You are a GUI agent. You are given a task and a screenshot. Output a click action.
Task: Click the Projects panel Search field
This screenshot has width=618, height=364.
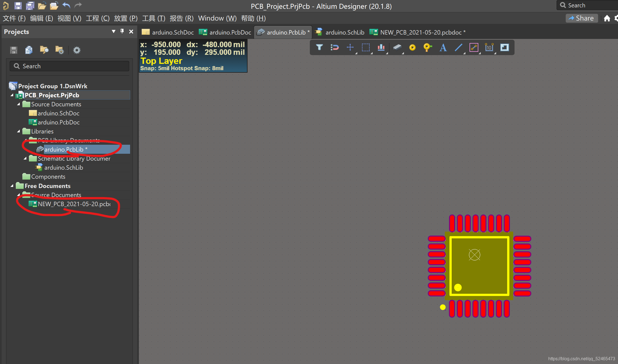[69, 66]
